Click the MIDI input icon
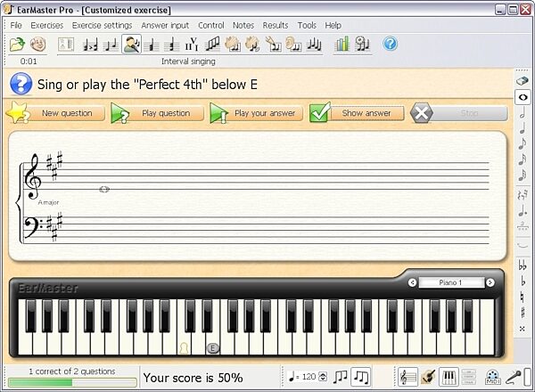 (493, 377)
